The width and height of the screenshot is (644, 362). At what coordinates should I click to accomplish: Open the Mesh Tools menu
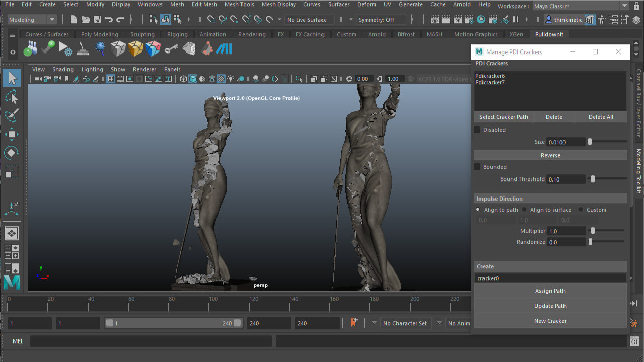pos(239,4)
